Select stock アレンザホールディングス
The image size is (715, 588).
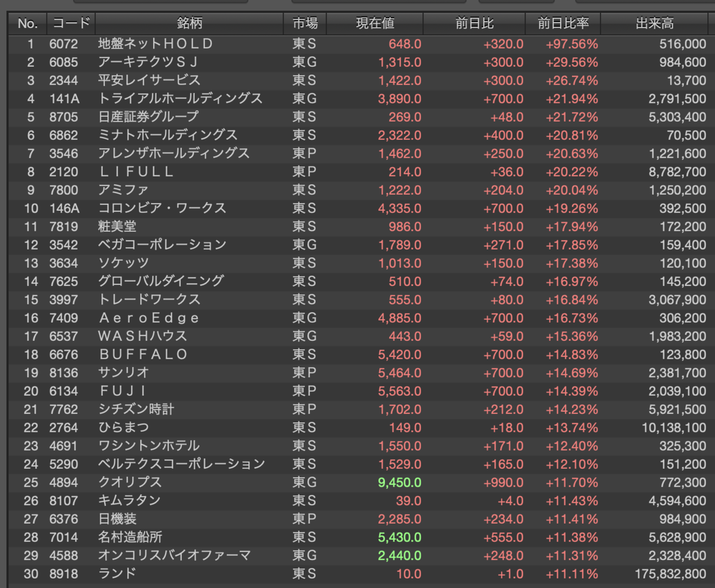pos(173,154)
